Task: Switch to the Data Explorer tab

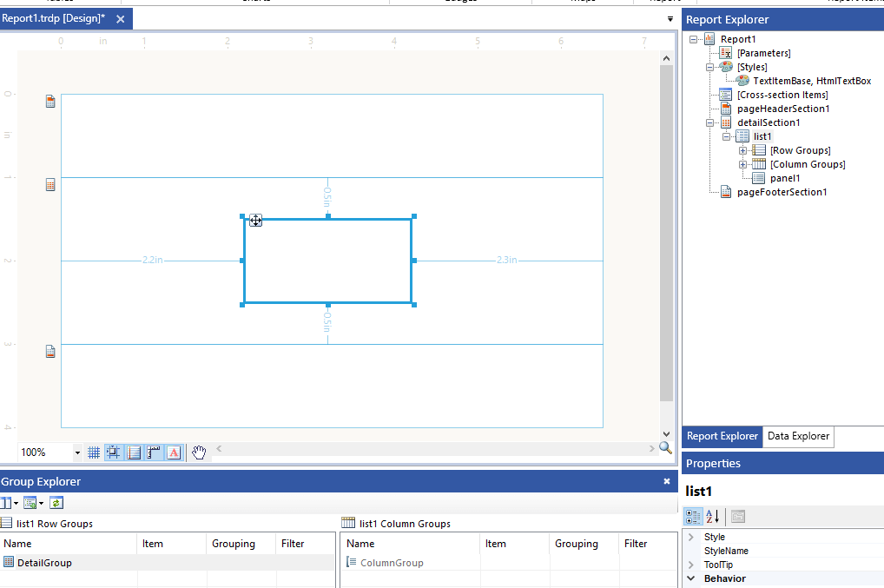Action: 797,436
